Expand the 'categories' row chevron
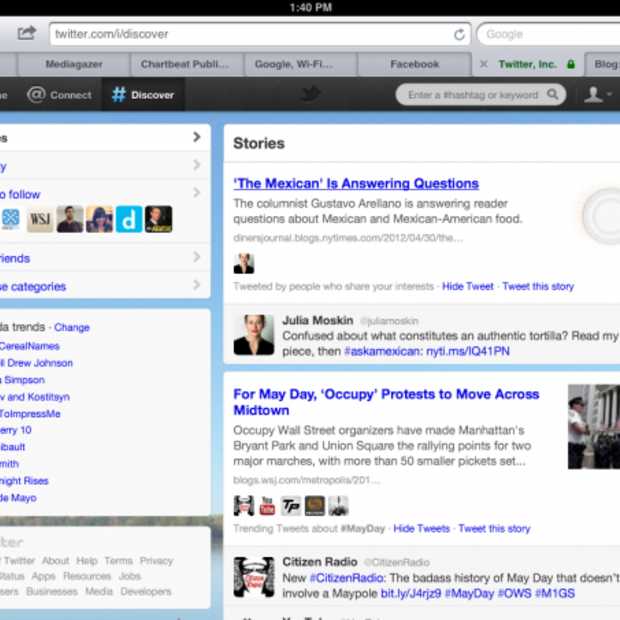 coord(197,285)
